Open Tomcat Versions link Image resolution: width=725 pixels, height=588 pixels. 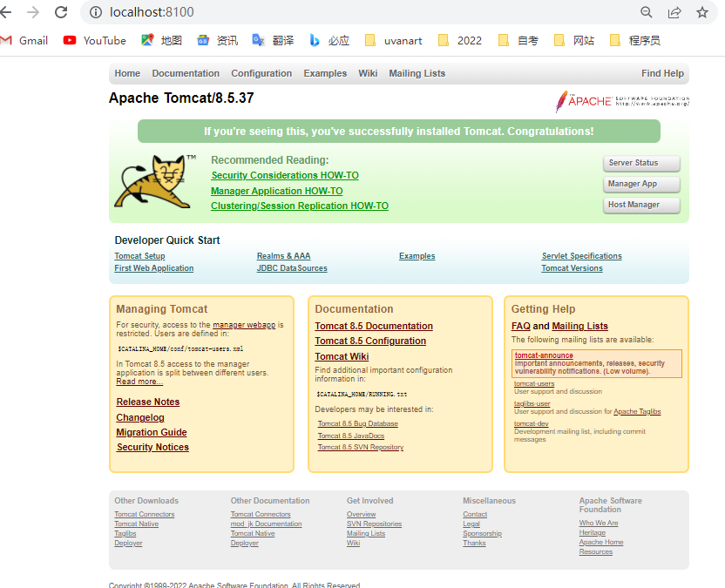tap(572, 268)
